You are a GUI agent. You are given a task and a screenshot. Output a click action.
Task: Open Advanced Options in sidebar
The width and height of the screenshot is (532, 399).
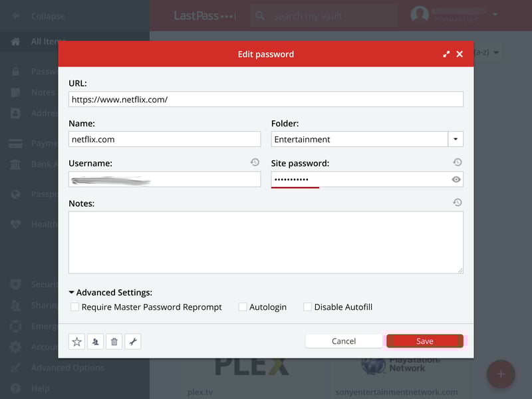coord(68,368)
